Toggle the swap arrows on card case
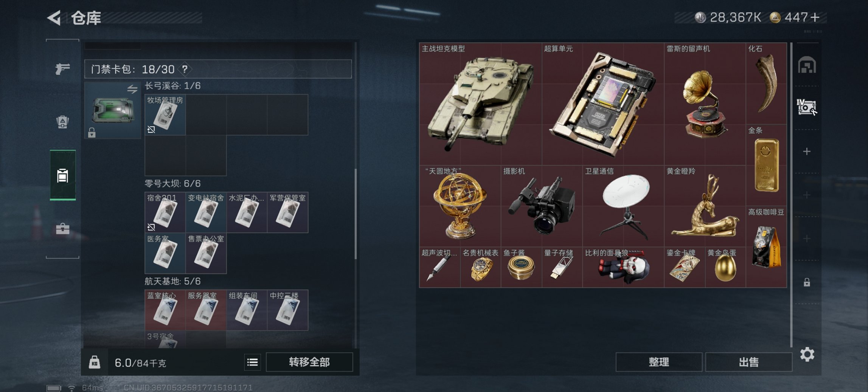 click(x=132, y=89)
